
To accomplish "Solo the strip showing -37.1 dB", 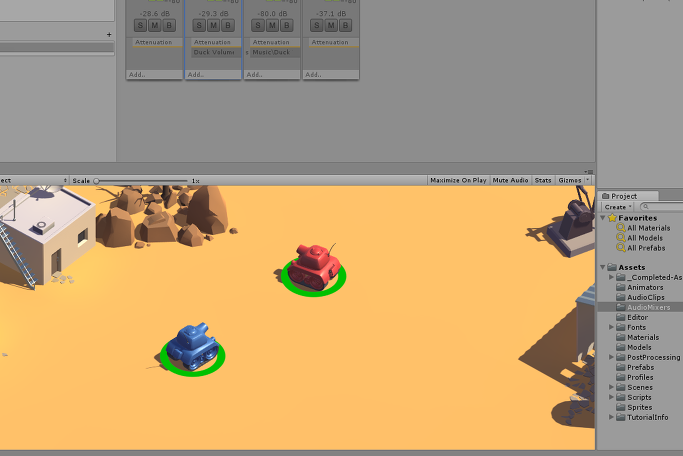I will pos(317,26).
